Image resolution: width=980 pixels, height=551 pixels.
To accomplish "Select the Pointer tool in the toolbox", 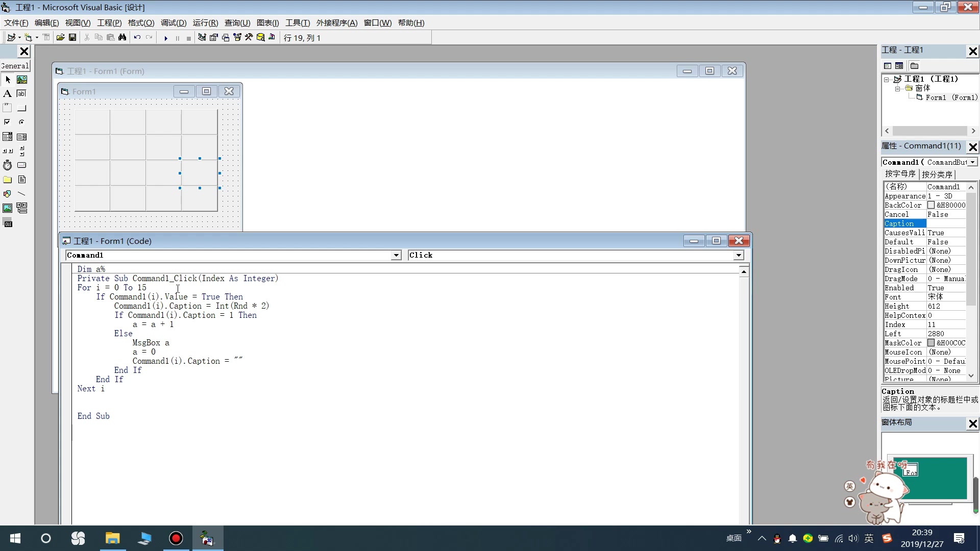I will pos(8,80).
